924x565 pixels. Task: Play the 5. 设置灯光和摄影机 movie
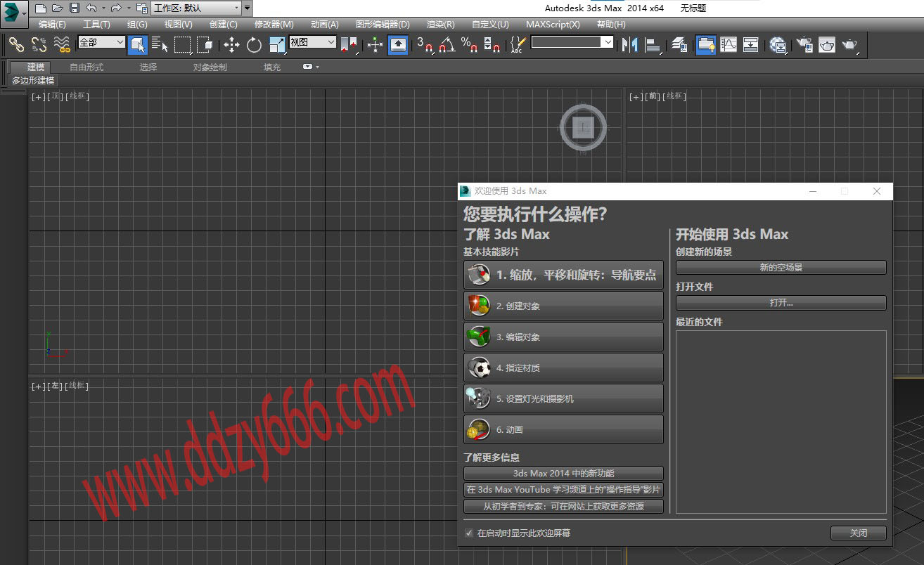(563, 398)
